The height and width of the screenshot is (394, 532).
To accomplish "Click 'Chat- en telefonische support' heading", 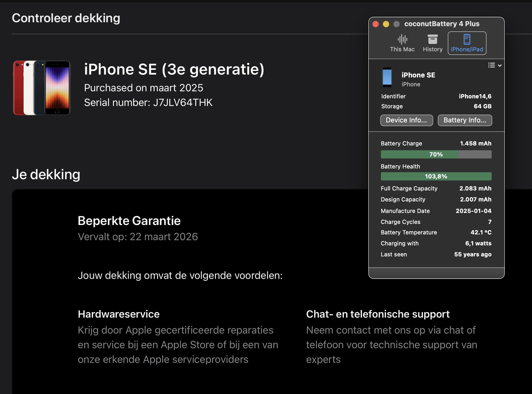I will (378, 314).
